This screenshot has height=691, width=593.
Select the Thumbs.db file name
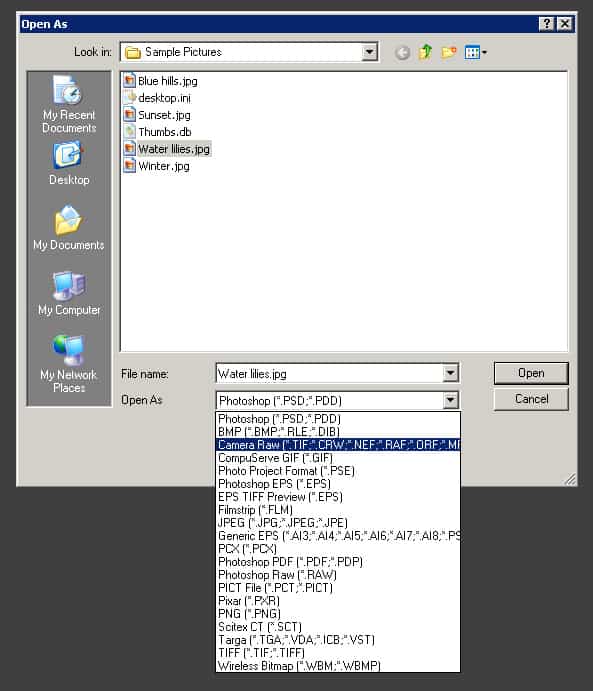click(165, 131)
